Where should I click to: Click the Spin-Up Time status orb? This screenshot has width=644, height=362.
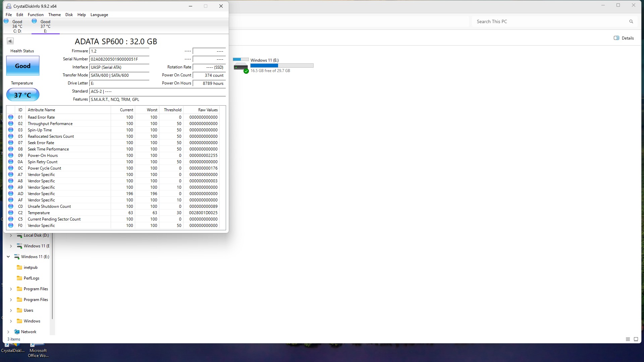(11, 130)
